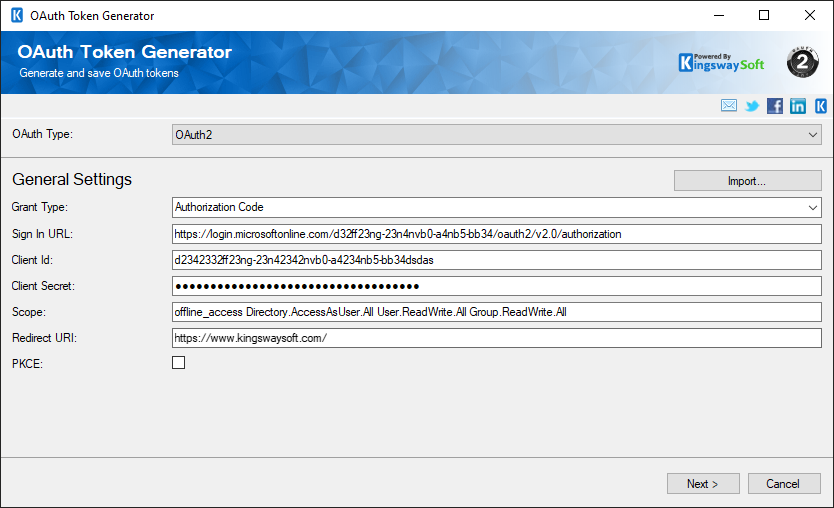This screenshot has height=508, width=834.
Task: Click the Client Secret label
Action: click(x=43, y=286)
